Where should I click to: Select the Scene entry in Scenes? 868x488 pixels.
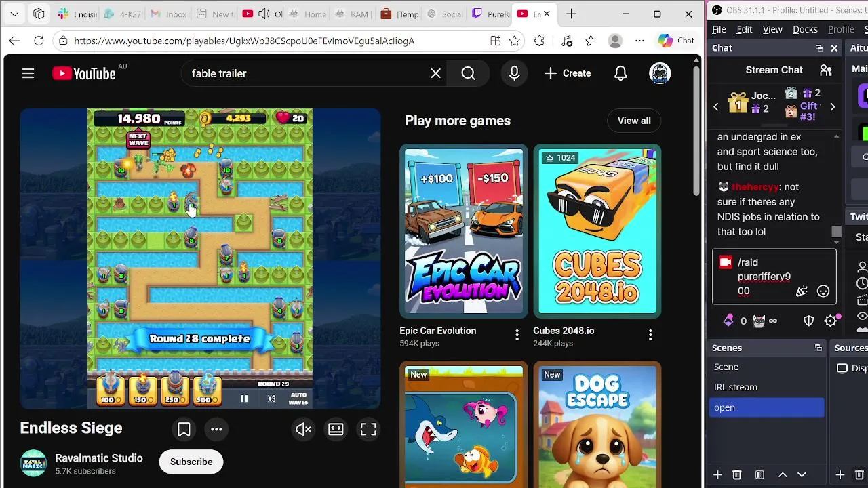click(767, 367)
